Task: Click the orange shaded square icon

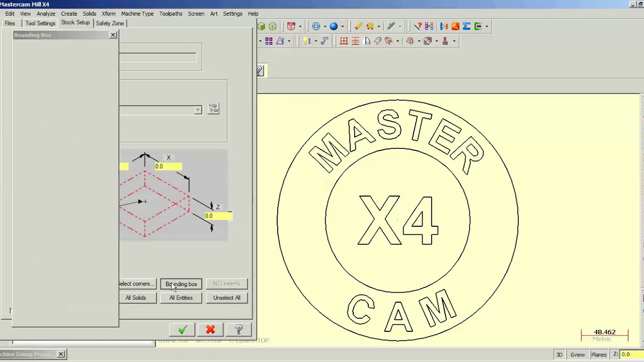Action: [455, 26]
